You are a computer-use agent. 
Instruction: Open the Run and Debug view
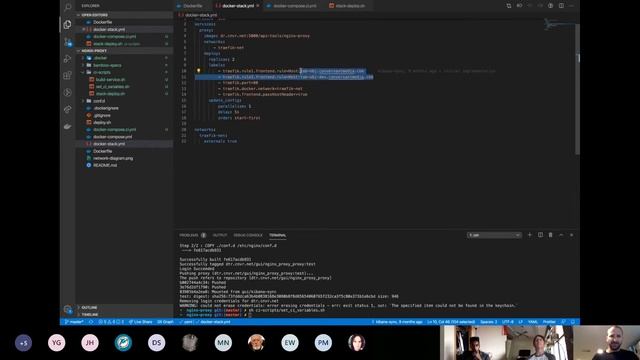click(68, 59)
